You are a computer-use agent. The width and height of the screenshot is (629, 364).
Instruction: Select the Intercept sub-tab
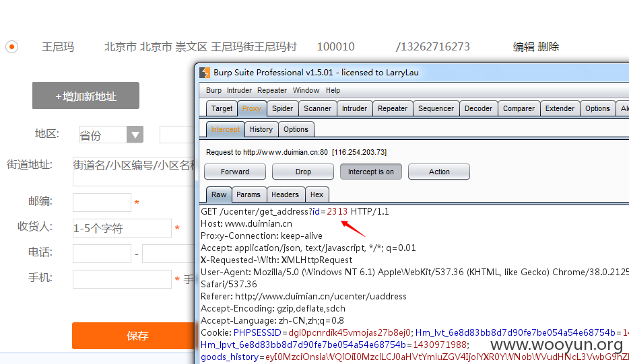(225, 129)
